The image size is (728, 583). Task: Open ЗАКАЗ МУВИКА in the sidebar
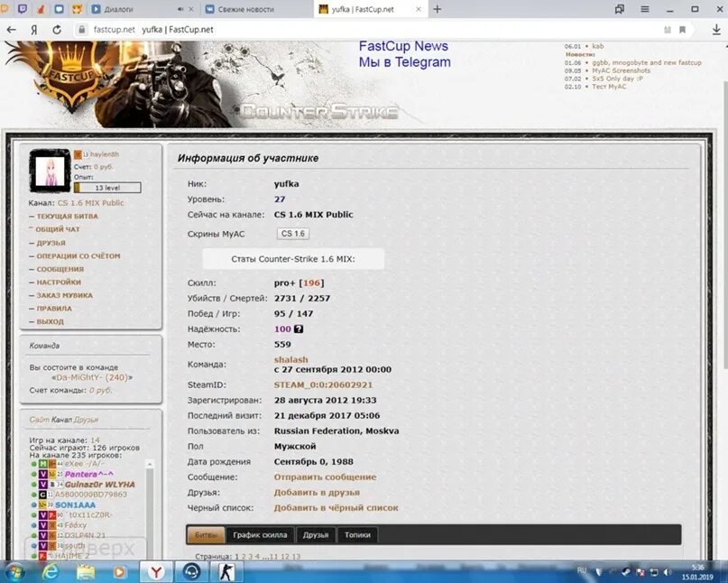tap(65, 295)
